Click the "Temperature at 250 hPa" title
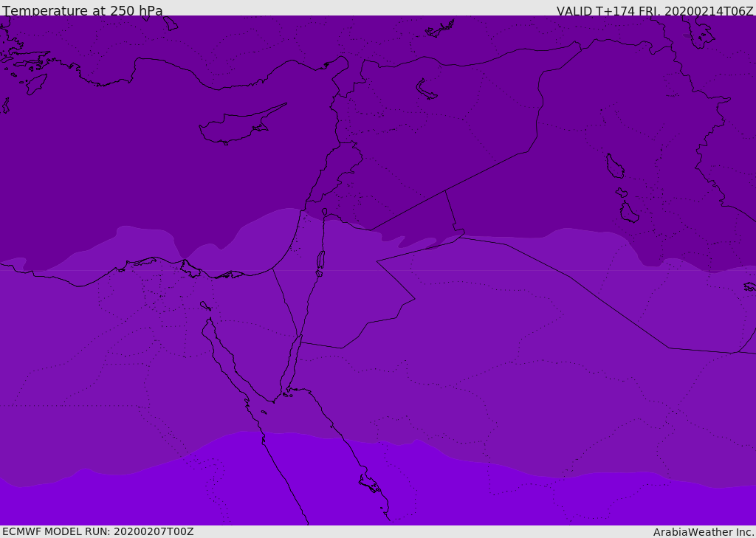 [83, 11]
